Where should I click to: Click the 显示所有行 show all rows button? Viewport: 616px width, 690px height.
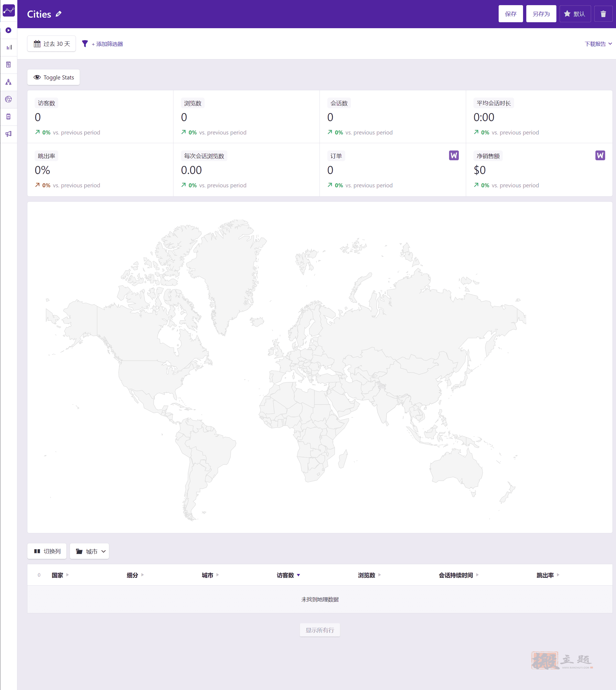320,630
